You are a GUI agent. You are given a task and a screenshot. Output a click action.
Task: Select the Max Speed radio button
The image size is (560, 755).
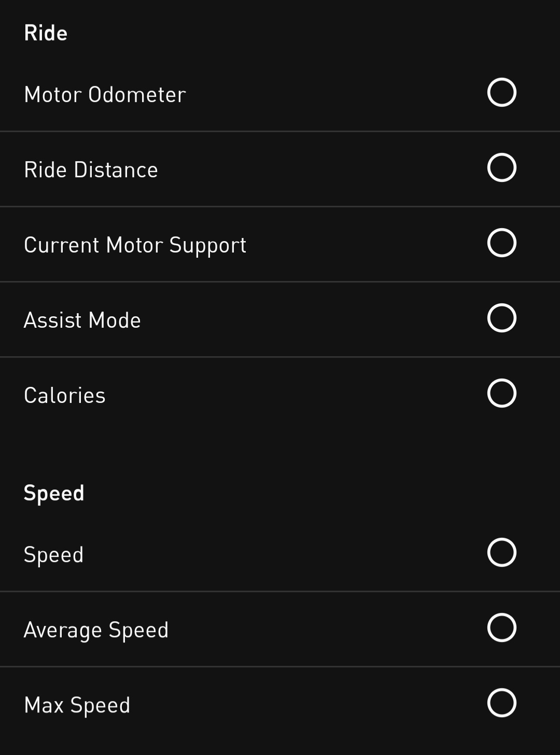click(501, 703)
